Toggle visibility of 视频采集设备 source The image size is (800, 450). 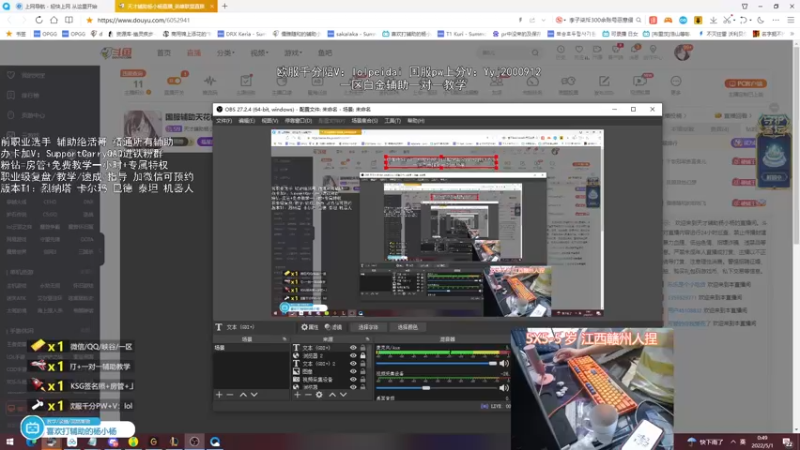(x=353, y=379)
